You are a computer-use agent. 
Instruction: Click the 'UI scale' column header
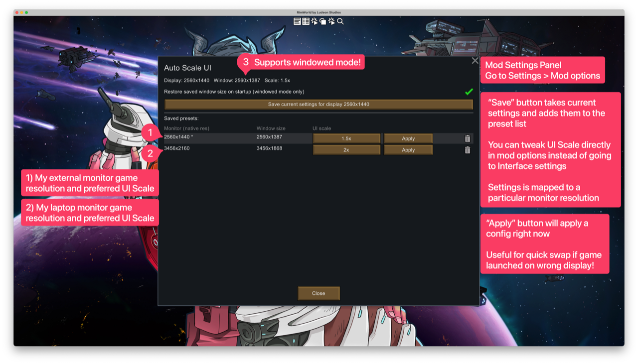pos(322,128)
